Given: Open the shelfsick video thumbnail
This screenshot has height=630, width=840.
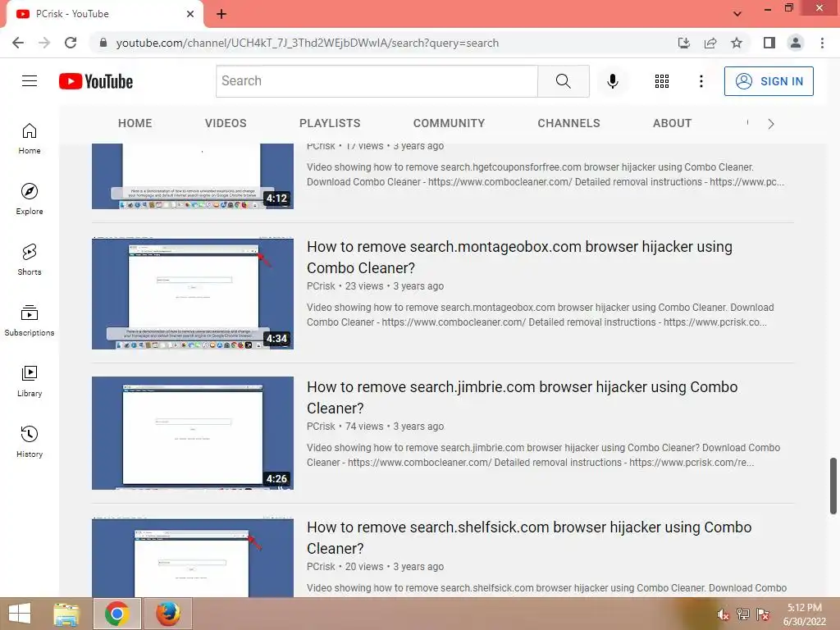Looking at the screenshot, I should [192, 557].
